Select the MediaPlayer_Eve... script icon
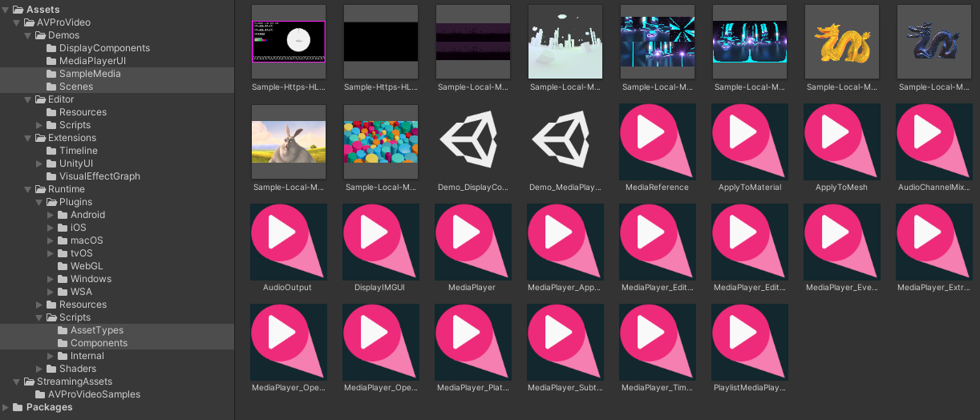This screenshot has width=980, height=420. coord(841,241)
